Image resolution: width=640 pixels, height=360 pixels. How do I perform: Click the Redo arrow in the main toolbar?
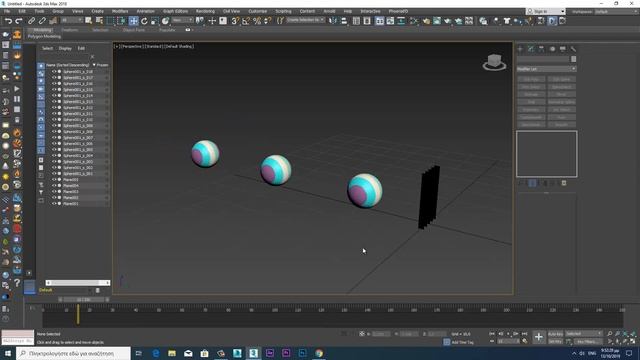[x=19, y=21]
